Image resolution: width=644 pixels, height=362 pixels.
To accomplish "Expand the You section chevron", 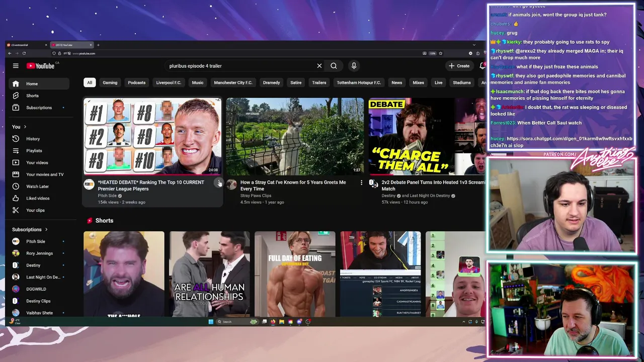I will coord(25,127).
